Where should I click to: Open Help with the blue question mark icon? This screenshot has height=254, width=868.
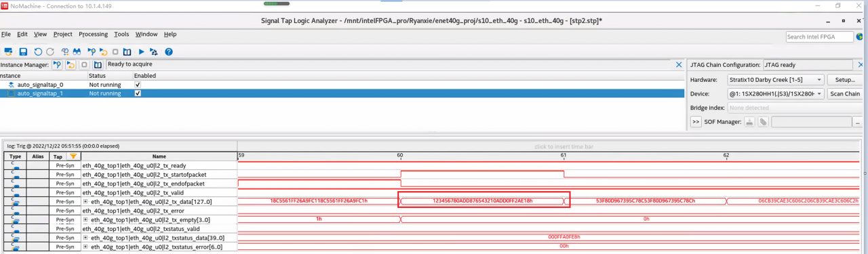169,51
